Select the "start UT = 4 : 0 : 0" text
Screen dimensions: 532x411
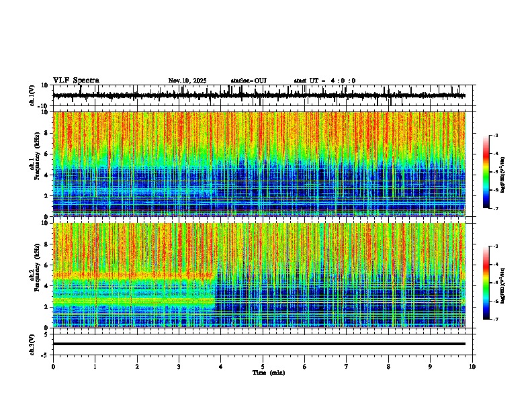[x=324, y=81]
